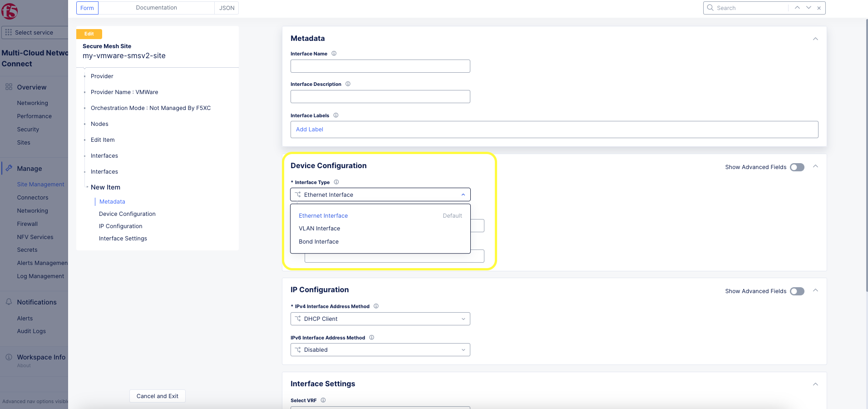The image size is (868, 409).
Task: Toggle Show Advanced Fields in IP Configuration
Action: (797, 291)
